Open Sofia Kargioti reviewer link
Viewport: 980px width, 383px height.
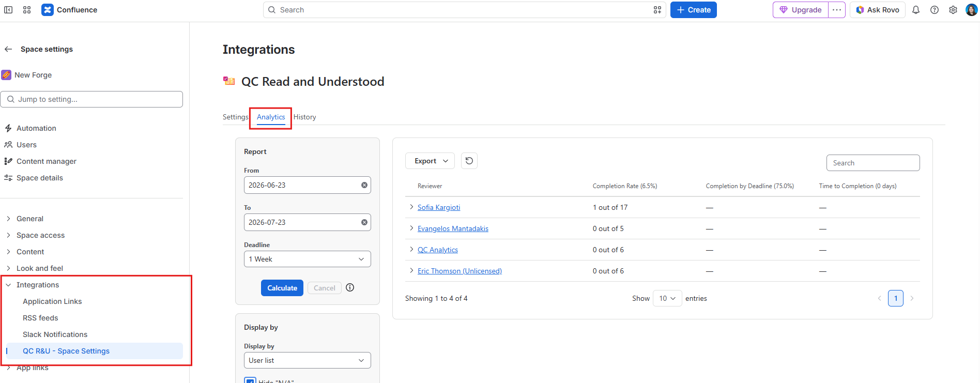tap(439, 207)
